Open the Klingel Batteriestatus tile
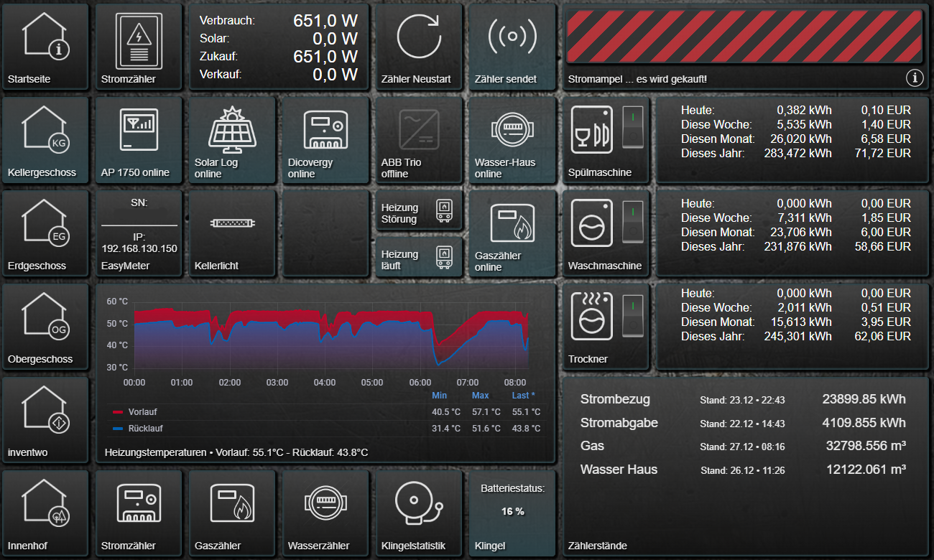934x560 pixels. click(x=512, y=513)
